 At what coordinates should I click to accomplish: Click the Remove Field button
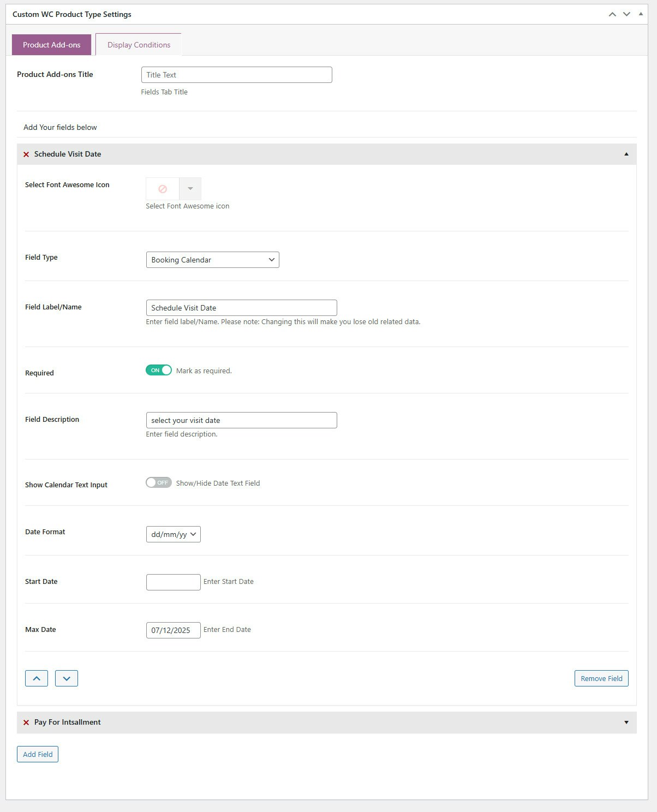(x=601, y=678)
